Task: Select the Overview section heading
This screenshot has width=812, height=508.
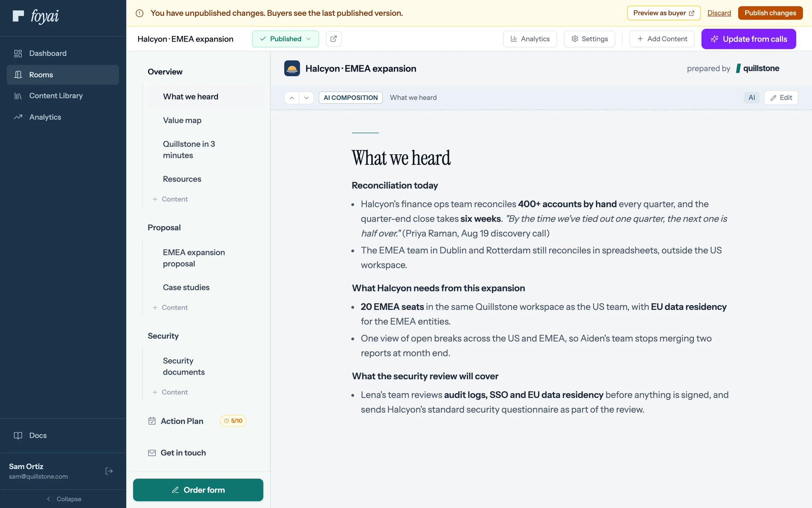Action: pos(165,72)
